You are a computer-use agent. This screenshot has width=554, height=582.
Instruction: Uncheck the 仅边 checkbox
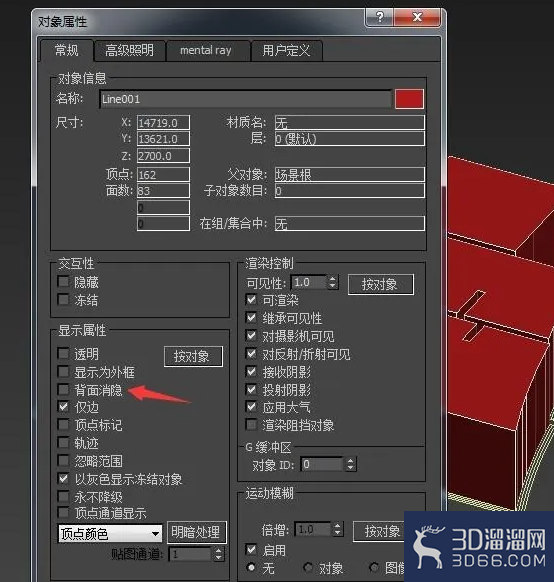(63, 407)
